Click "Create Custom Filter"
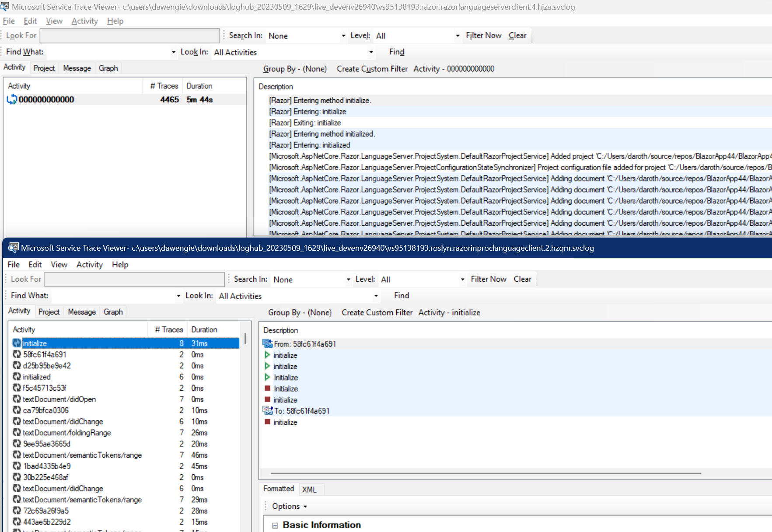 click(x=377, y=312)
